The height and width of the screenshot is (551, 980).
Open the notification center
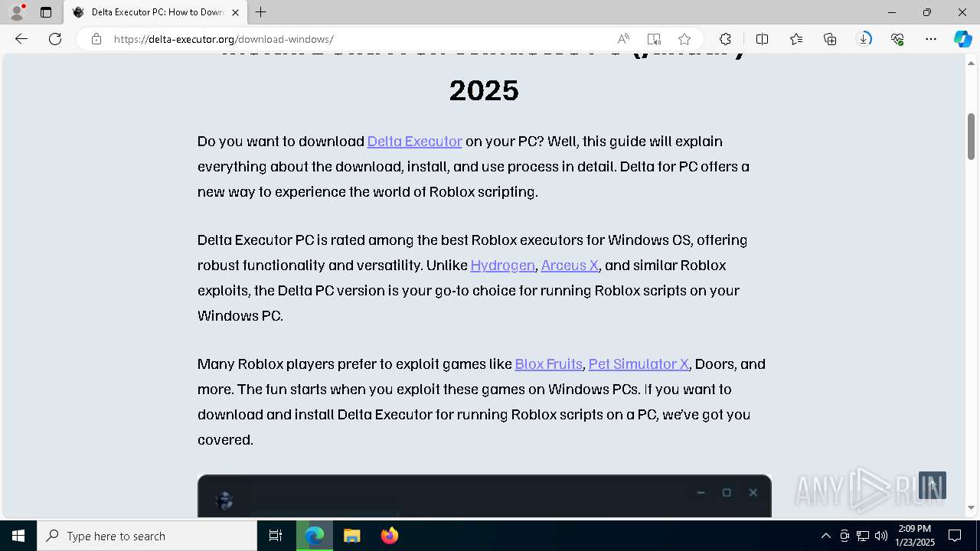[x=955, y=536]
